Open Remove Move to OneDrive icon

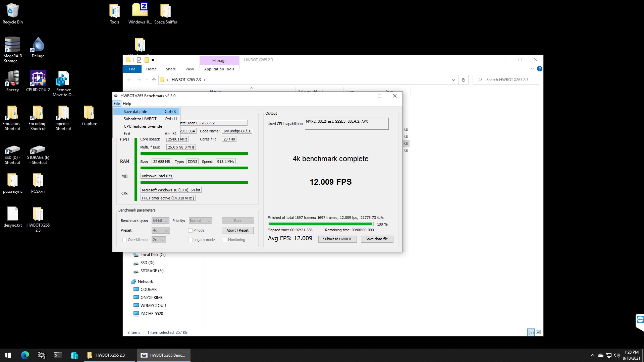63,84
